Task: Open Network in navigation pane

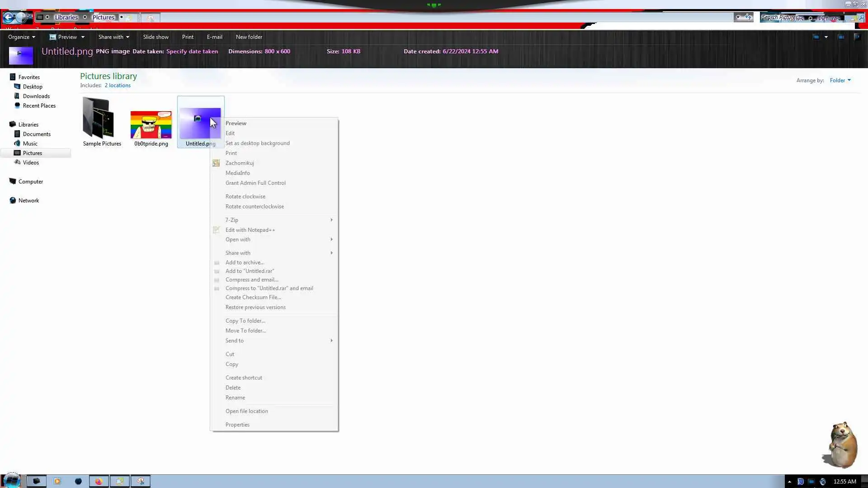Action: 28,201
